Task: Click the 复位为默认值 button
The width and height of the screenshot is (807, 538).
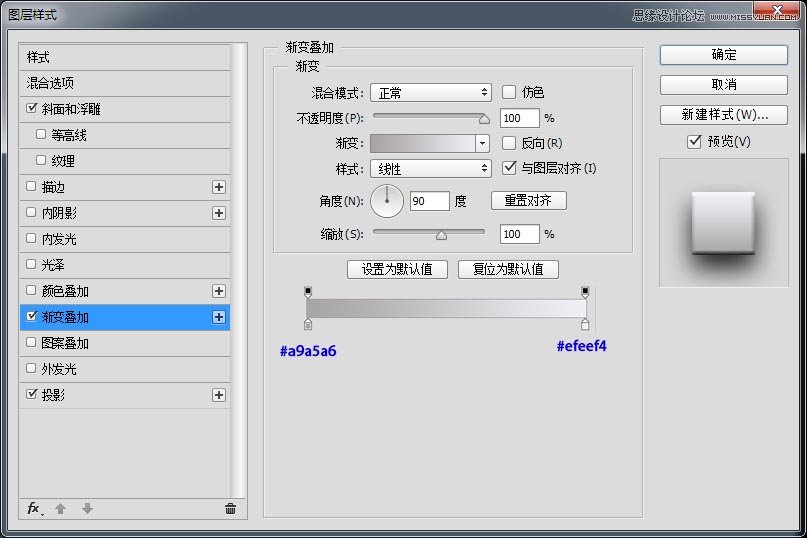Action: click(x=508, y=269)
